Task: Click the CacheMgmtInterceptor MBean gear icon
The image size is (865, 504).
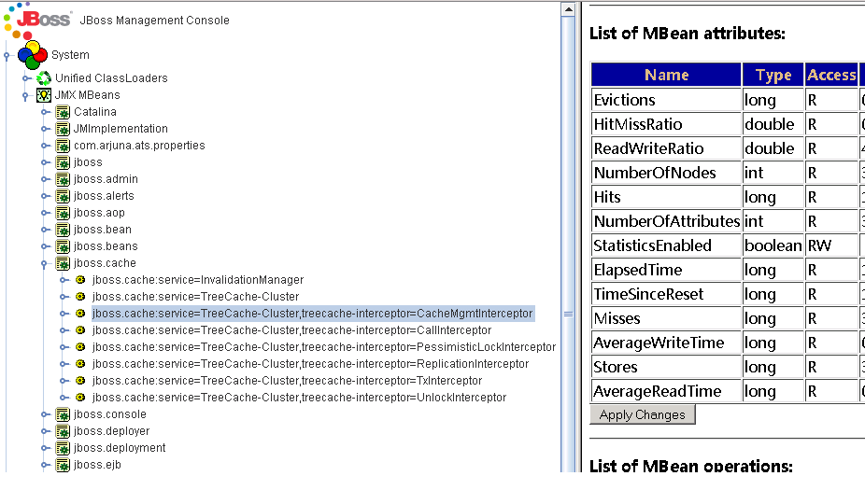Action: click(x=80, y=314)
